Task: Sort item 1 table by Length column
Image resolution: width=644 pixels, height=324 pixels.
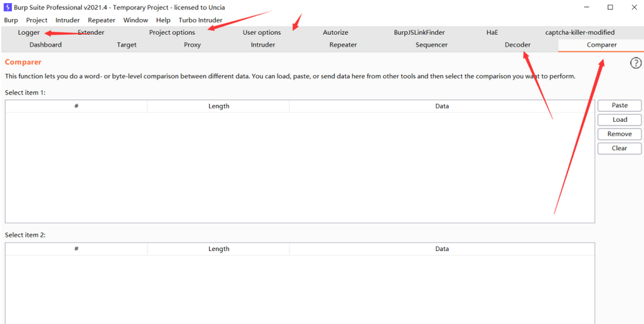Action: pyautogui.click(x=218, y=106)
